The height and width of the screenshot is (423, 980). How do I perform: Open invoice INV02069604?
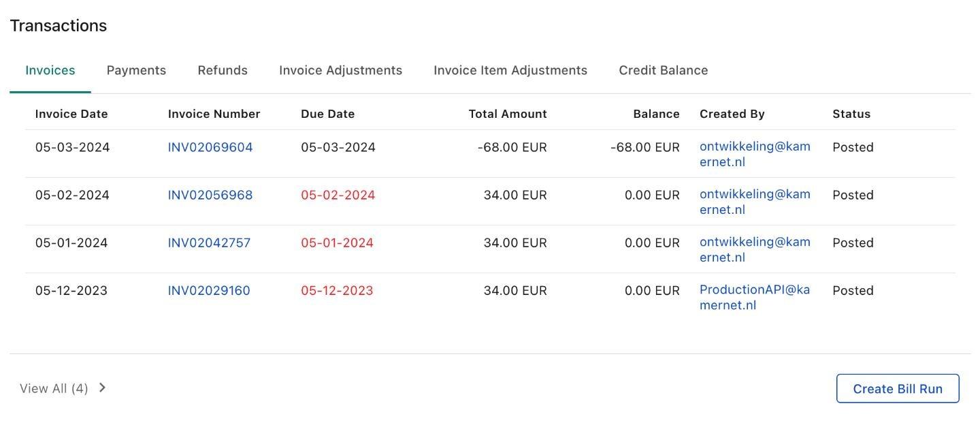point(210,147)
